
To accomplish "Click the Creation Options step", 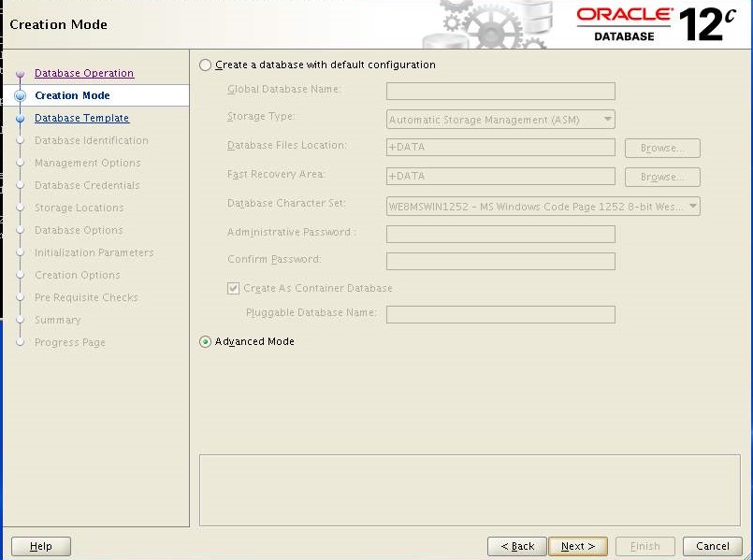I will 78,275.
